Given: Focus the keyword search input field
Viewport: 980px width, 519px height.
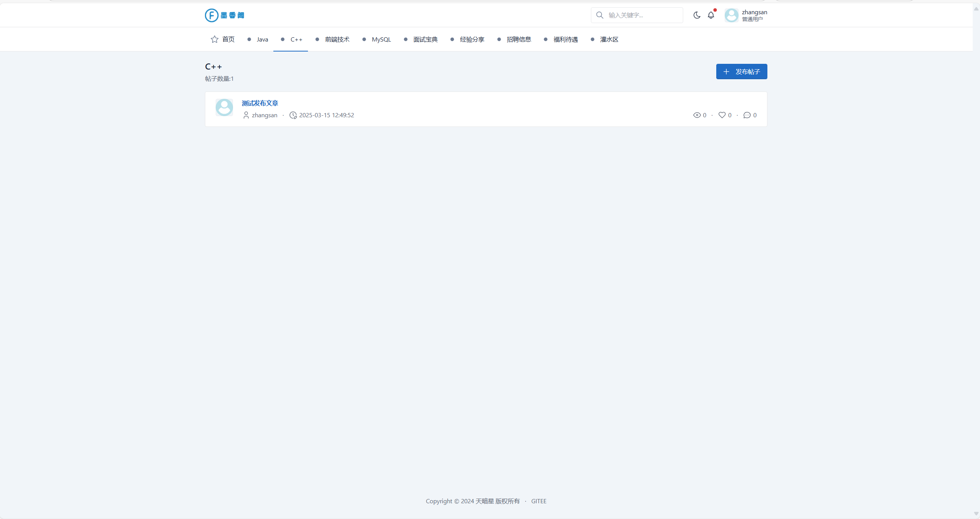Looking at the screenshot, I should [x=642, y=15].
